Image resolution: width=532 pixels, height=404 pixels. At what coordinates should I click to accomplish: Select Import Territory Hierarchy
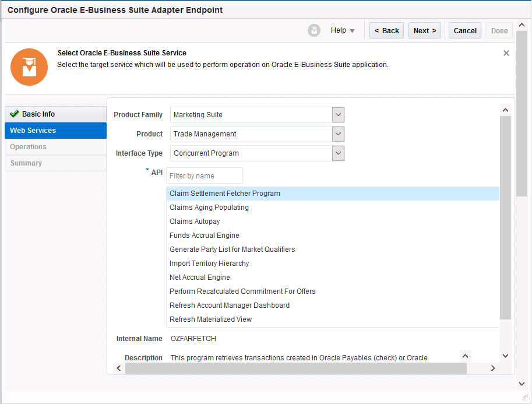pos(333,263)
